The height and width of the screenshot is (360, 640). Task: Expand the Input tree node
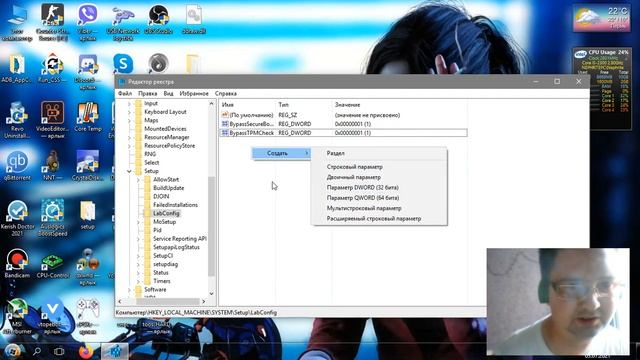129,104
